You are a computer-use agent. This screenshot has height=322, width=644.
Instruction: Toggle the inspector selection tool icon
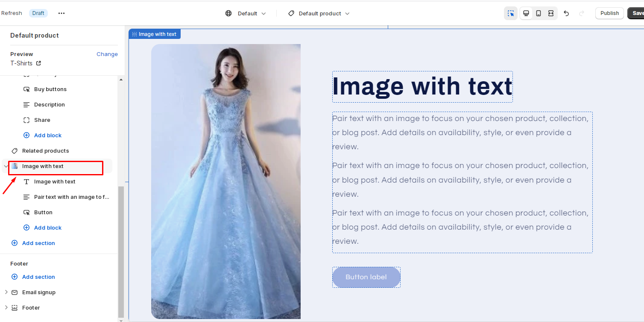(511, 13)
